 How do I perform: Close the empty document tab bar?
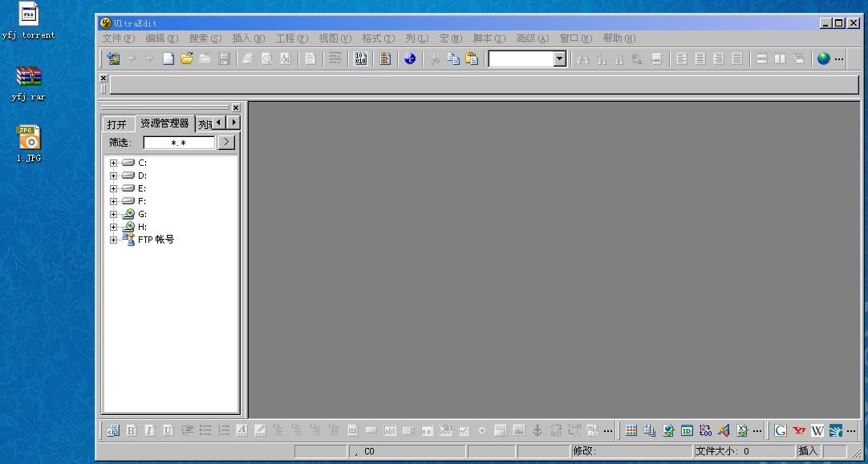pyautogui.click(x=103, y=78)
